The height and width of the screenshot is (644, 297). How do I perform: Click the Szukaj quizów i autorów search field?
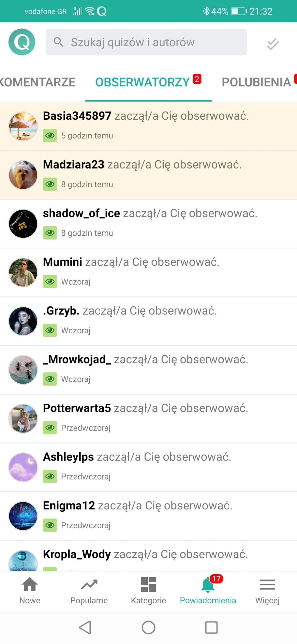[x=146, y=42]
